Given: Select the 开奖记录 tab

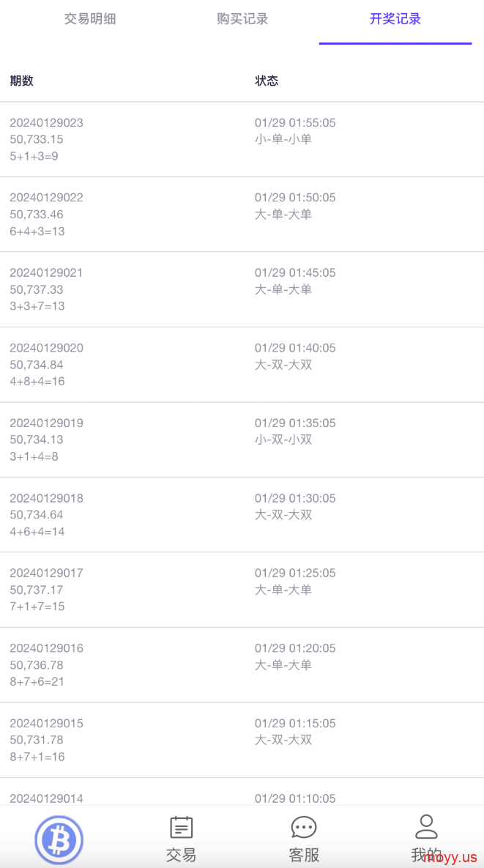Looking at the screenshot, I should coord(395,19).
